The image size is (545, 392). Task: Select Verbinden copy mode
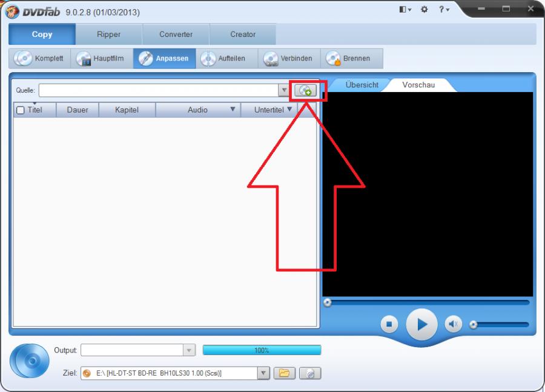(x=289, y=58)
